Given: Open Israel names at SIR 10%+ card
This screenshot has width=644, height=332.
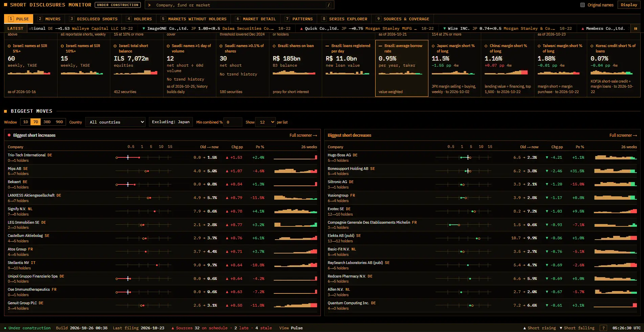Looking at the screenshot, I should [x=84, y=69].
